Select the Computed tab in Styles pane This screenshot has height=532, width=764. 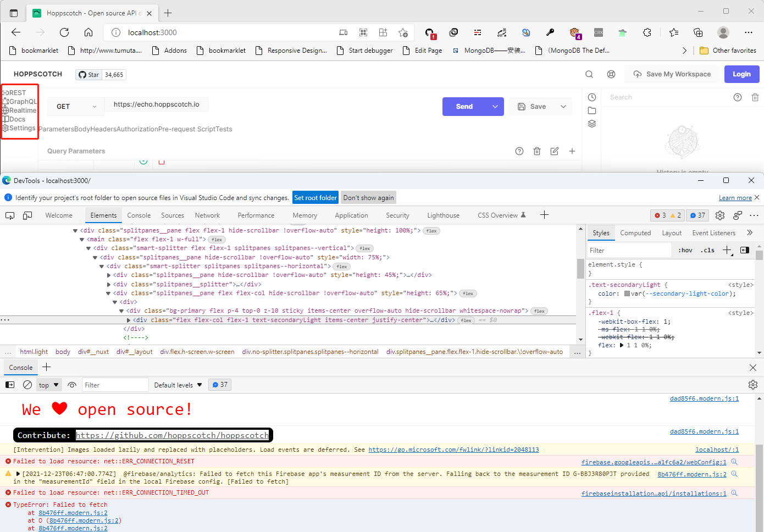click(x=635, y=232)
